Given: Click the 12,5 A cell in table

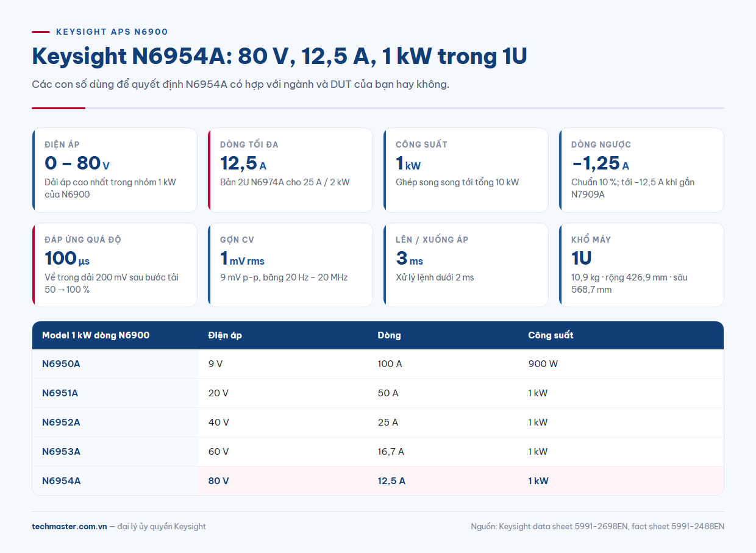Looking at the screenshot, I should point(391,481).
